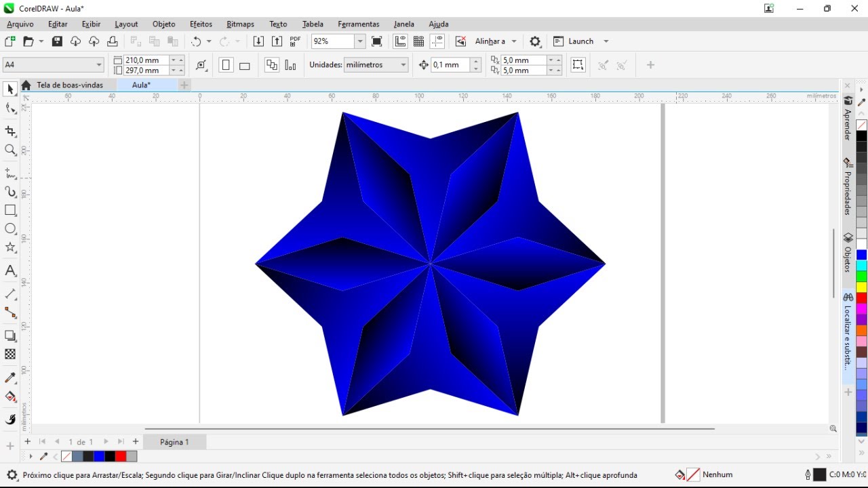The image size is (868, 488).
Task: Select the Artistic Media tool
Action: click(x=10, y=192)
